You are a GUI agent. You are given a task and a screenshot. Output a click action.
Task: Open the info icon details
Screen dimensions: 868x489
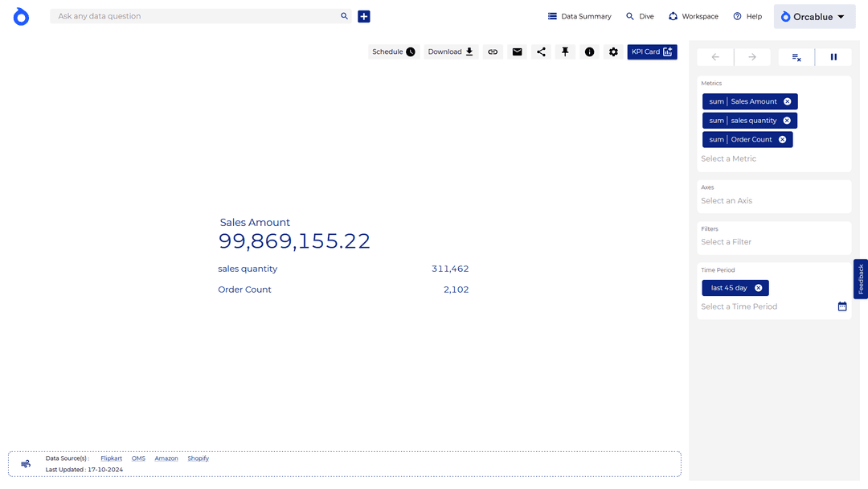tap(589, 51)
